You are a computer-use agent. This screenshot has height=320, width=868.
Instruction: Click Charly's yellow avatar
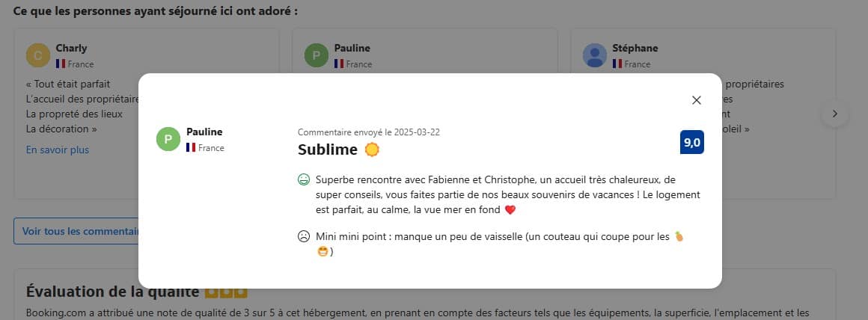[38, 55]
